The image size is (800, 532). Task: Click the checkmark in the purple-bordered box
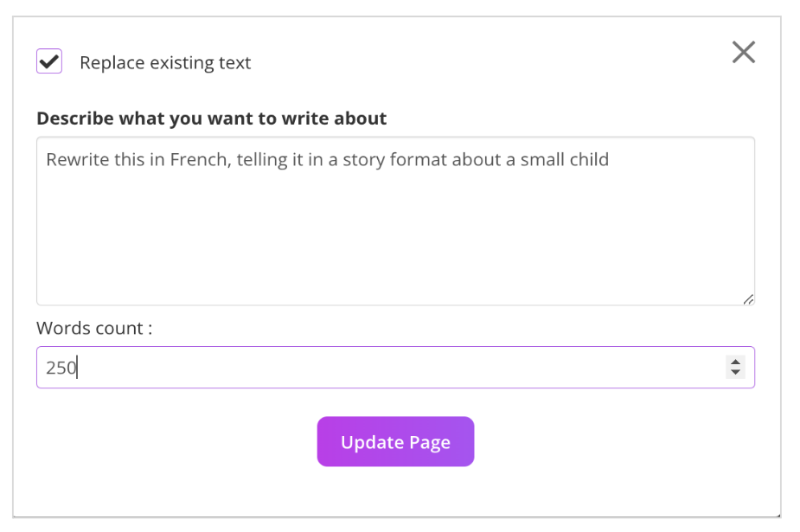coord(49,61)
